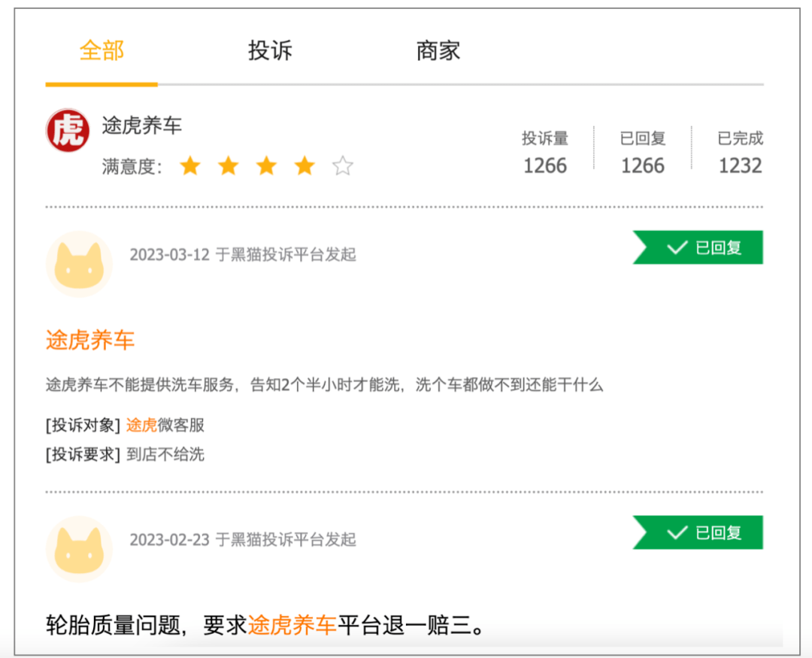
Task: Click the red 途虎养车 tiger logo
Action: coord(68,130)
